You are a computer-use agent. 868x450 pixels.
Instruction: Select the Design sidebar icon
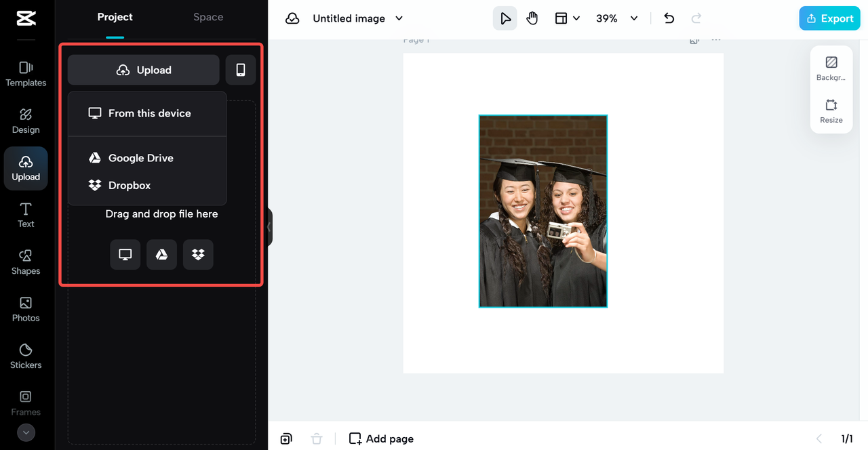pos(26,121)
